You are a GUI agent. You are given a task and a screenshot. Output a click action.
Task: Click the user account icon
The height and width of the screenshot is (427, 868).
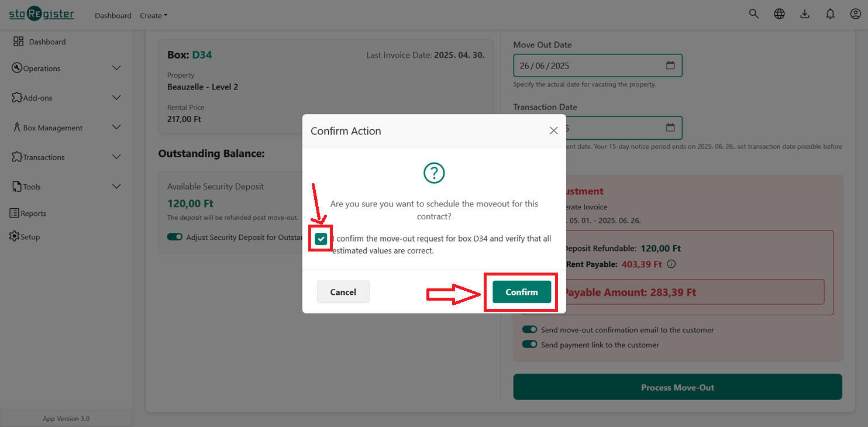(x=855, y=13)
